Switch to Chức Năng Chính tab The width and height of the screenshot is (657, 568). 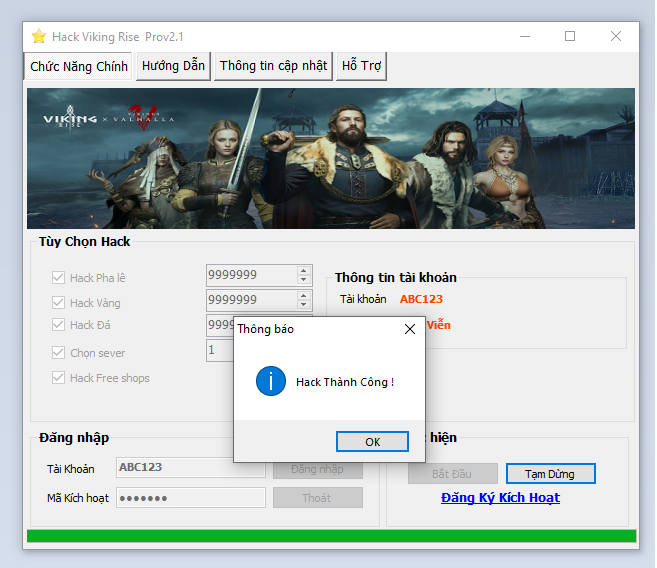(x=79, y=66)
